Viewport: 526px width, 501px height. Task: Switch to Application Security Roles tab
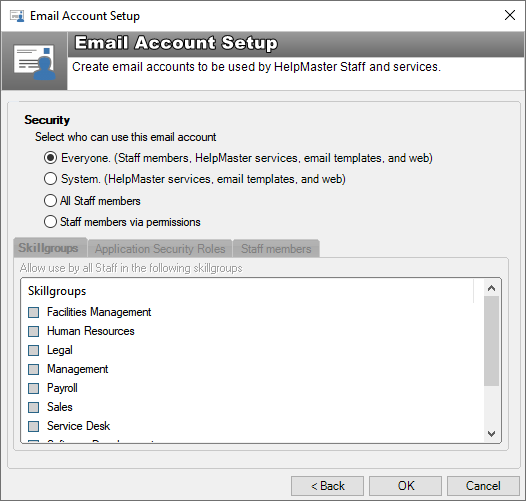point(160,249)
